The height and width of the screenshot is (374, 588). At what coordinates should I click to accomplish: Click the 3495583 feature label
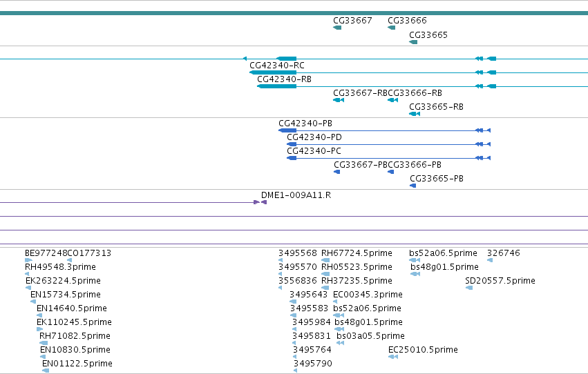(310, 308)
